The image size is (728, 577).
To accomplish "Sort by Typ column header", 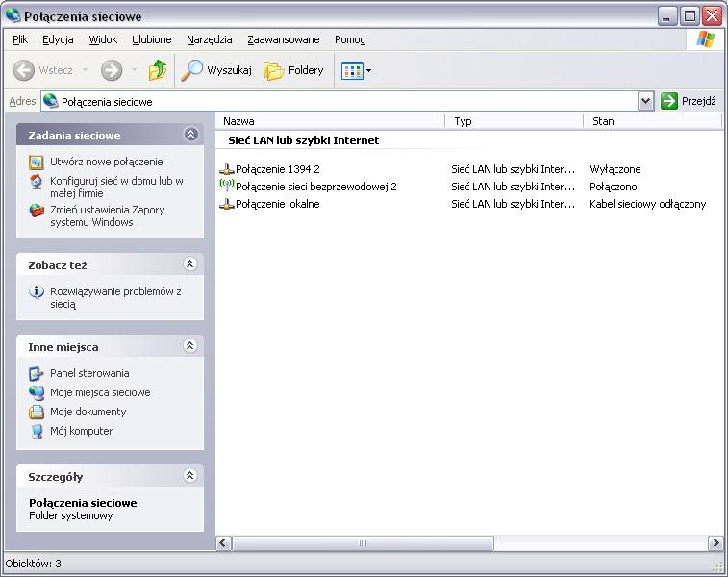I will click(514, 121).
